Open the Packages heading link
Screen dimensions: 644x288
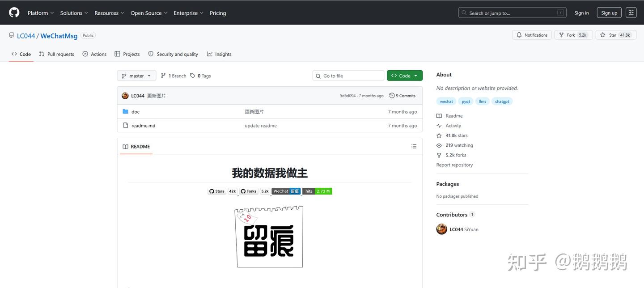pos(448,184)
